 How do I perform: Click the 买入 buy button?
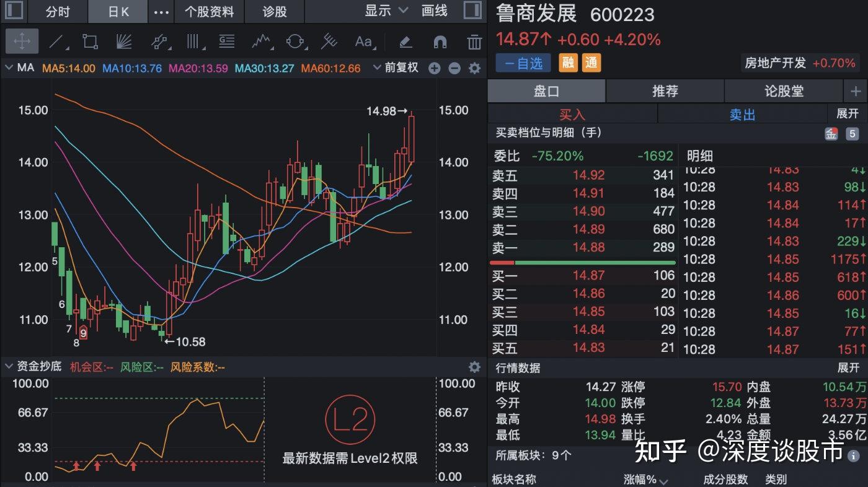coord(572,114)
